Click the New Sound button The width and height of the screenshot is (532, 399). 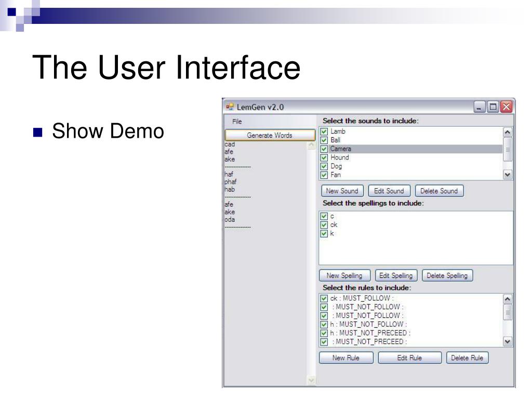pos(342,191)
